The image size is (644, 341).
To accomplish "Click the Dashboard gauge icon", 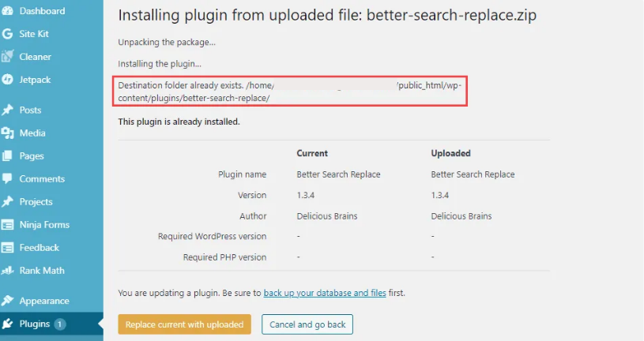I will pos(7,11).
